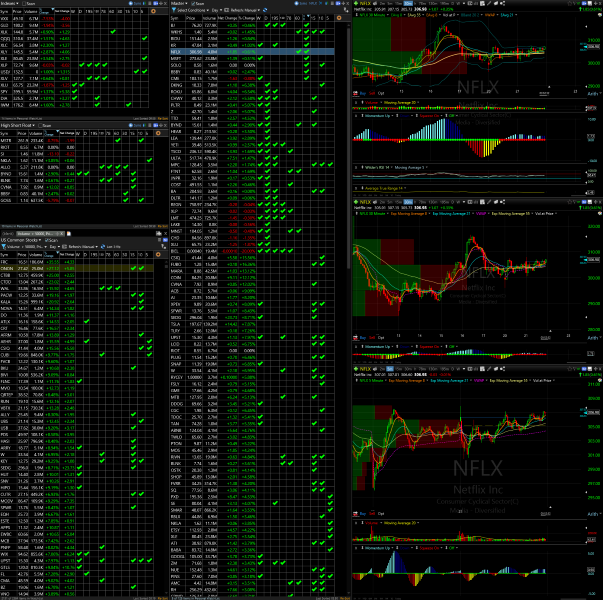Select the 5m timeframe in bottom chart

[390, 368]
